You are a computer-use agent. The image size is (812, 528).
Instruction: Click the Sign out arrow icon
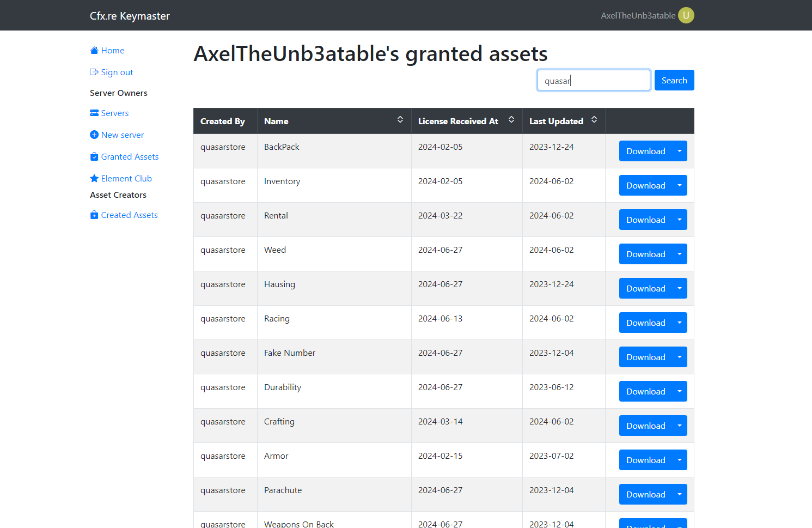[x=94, y=72]
